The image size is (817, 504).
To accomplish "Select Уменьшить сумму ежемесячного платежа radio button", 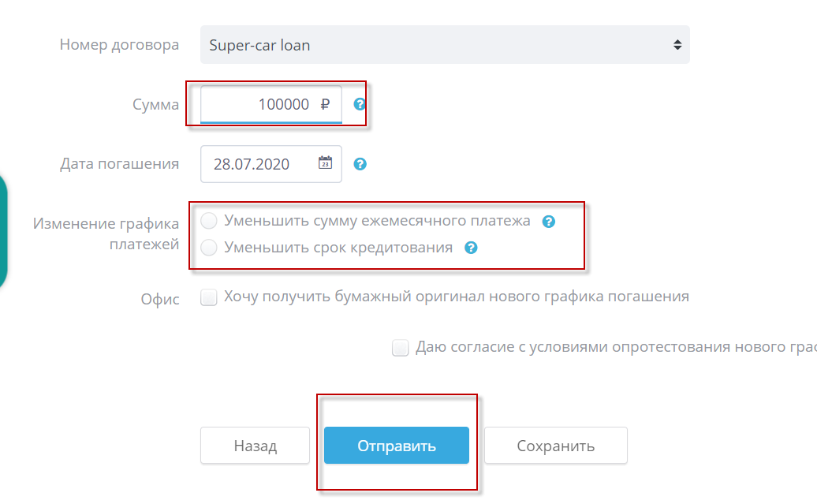I will click(x=209, y=221).
